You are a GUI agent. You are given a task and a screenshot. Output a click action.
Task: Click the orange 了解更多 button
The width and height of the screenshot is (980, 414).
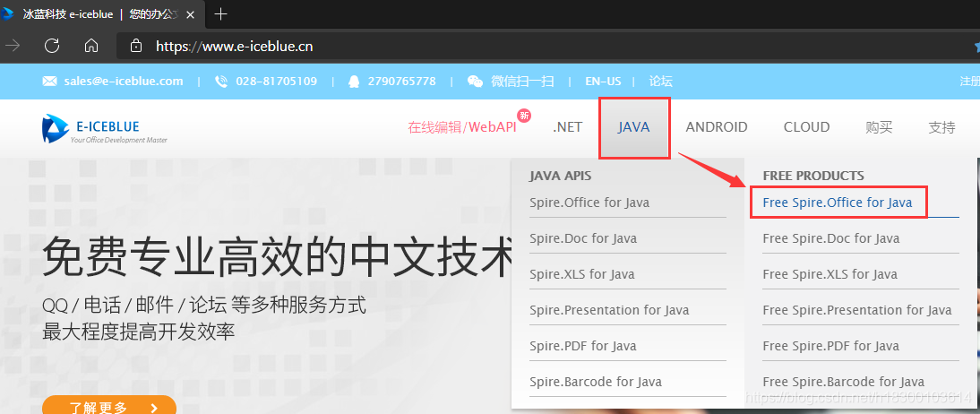point(109,405)
